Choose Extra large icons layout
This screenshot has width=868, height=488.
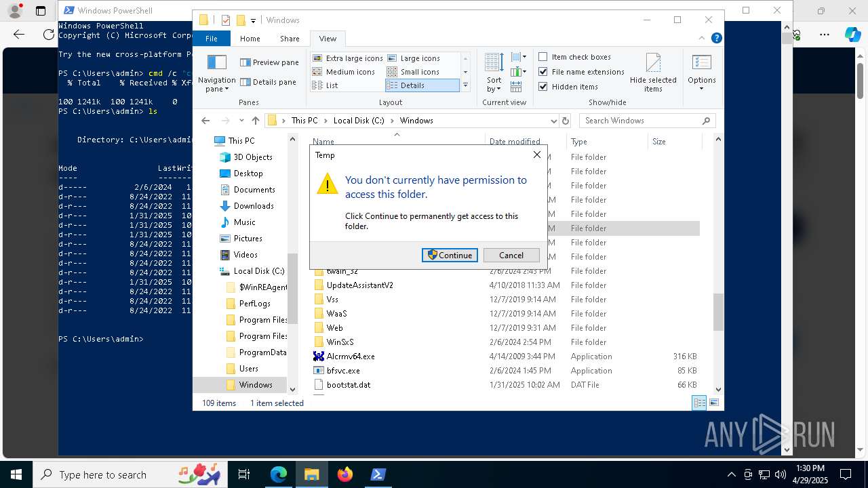[348, 58]
